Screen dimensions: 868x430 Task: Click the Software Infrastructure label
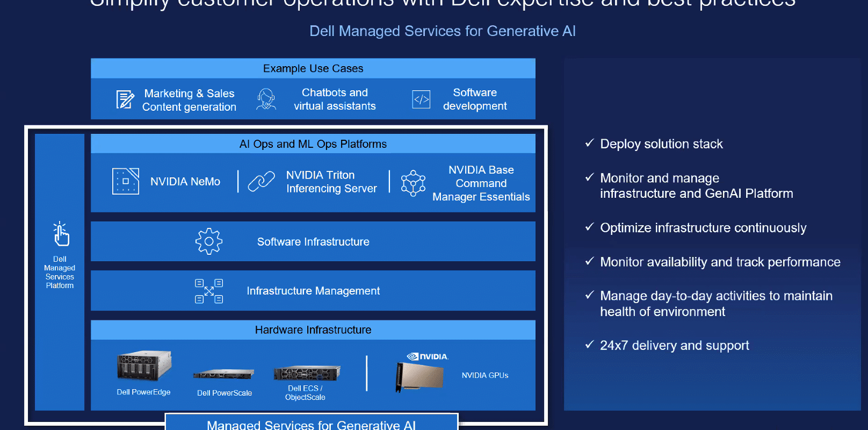pyautogui.click(x=313, y=242)
